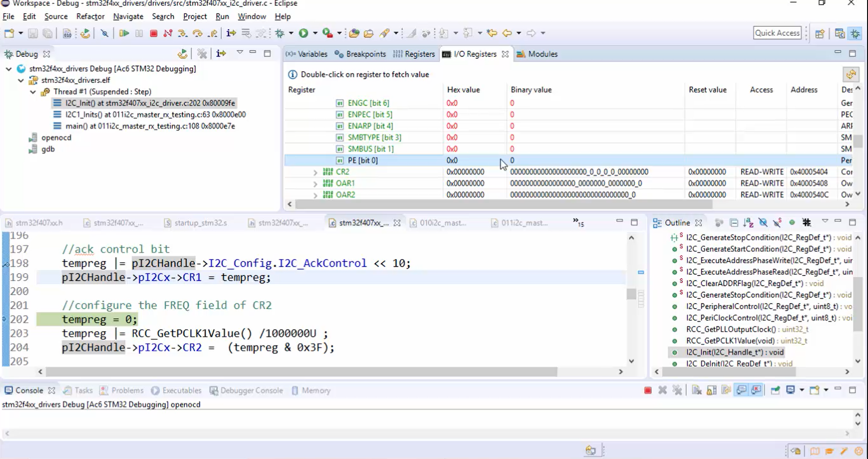Switch to the Variables tab
Viewport: 868px width, 459px height.
[x=307, y=54]
